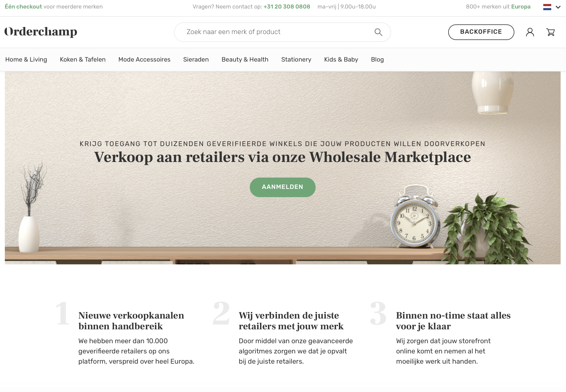Click the Wholesale Marketplace hero headline
Viewport: 566px width, 392px height.
click(282, 157)
